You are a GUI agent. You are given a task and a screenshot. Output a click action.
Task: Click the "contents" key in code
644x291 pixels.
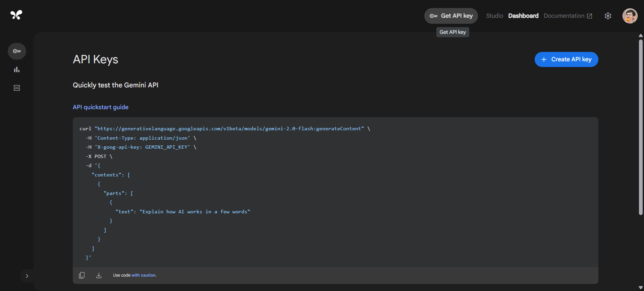coord(106,175)
